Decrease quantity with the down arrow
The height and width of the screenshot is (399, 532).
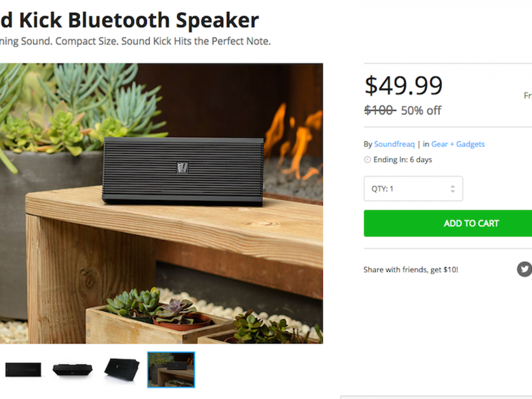coord(452,191)
